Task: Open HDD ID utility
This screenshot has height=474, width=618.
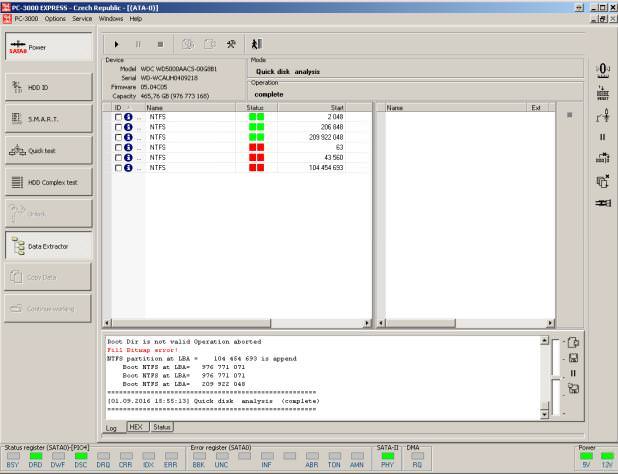Action: coord(48,87)
